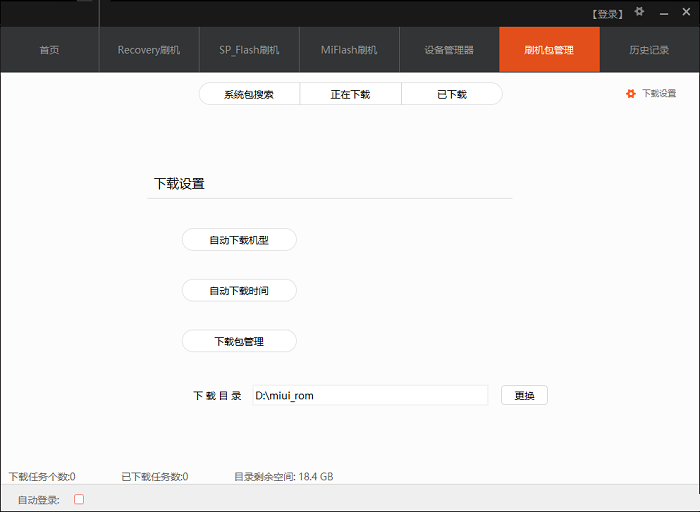Close the application window
The image size is (700, 512).
tap(684, 13)
